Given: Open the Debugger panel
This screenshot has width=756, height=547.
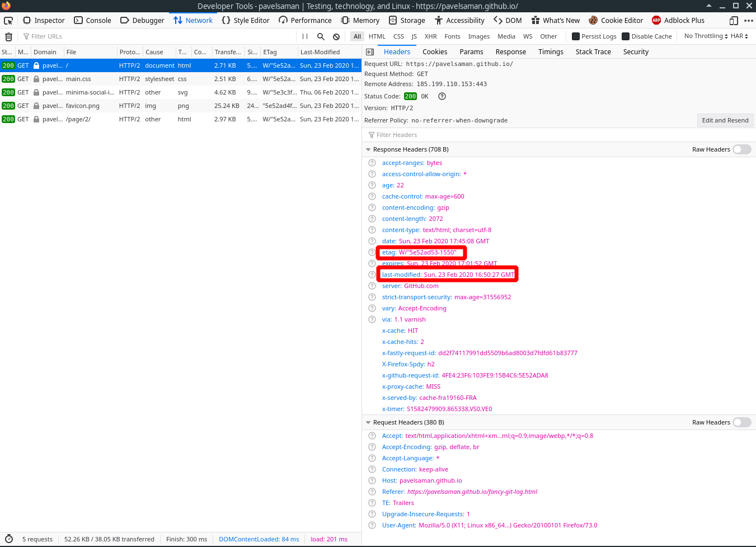Looking at the screenshot, I should click(142, 21).
